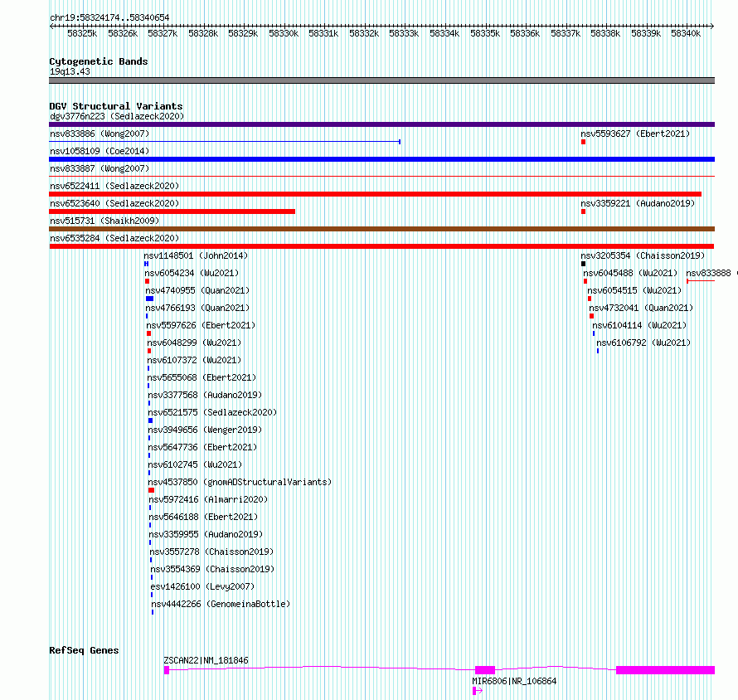The height and width of the screenshot is (700, 738).
Task: Click the red glyph under nsv6054234
Action: 148,281
